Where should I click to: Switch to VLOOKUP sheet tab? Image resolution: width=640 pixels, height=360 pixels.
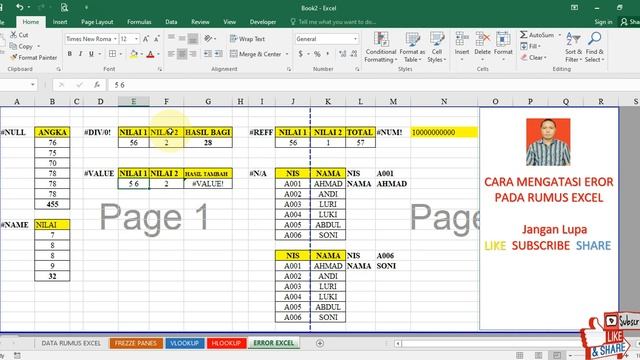(184, 343)
